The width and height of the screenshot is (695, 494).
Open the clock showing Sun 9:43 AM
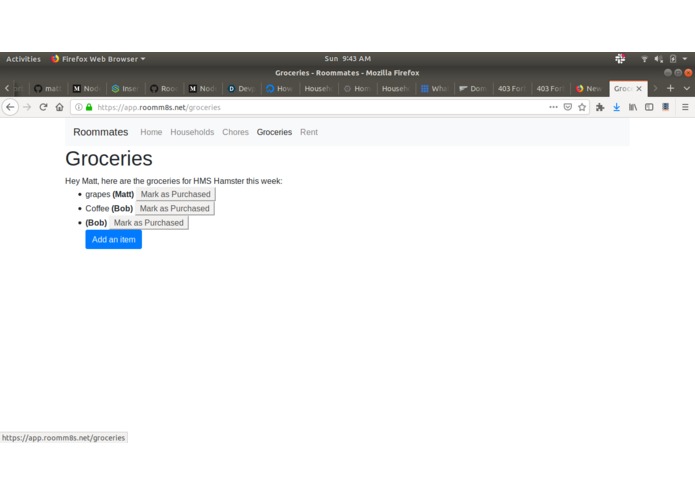point(348,59)
